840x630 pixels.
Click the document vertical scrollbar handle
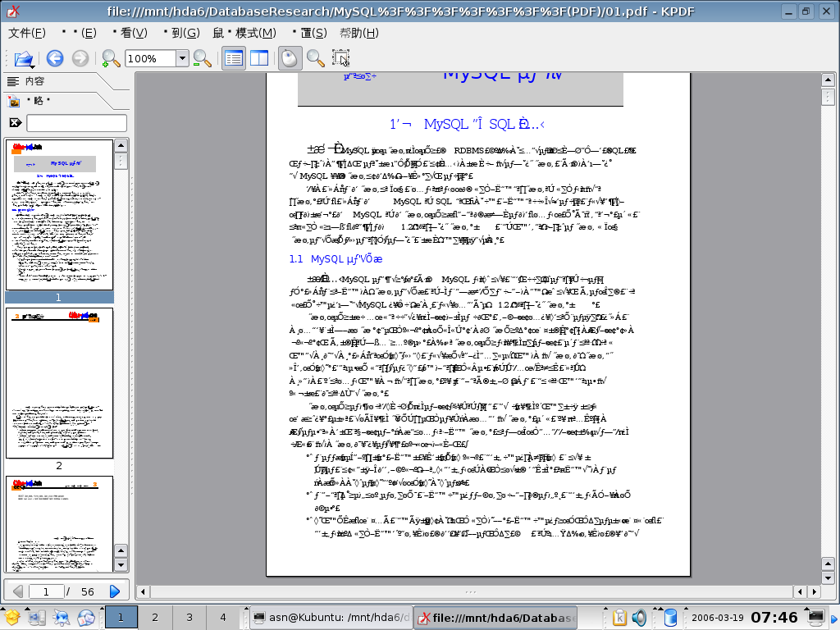click(x=828, y=97)
